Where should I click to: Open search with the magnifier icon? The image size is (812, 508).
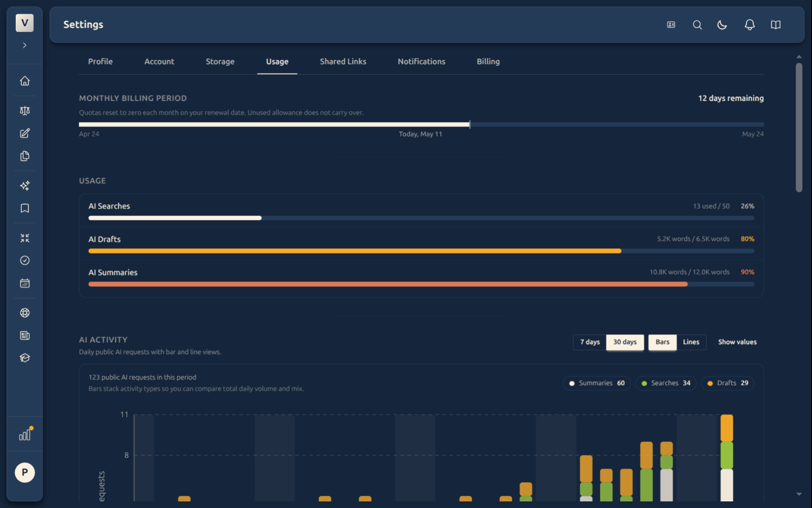coord(697,25)
